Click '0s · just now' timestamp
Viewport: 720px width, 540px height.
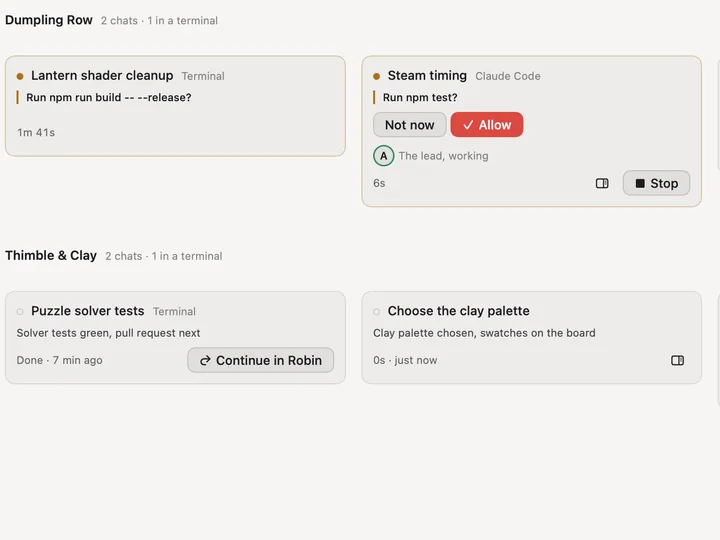(x=405, y=360)
